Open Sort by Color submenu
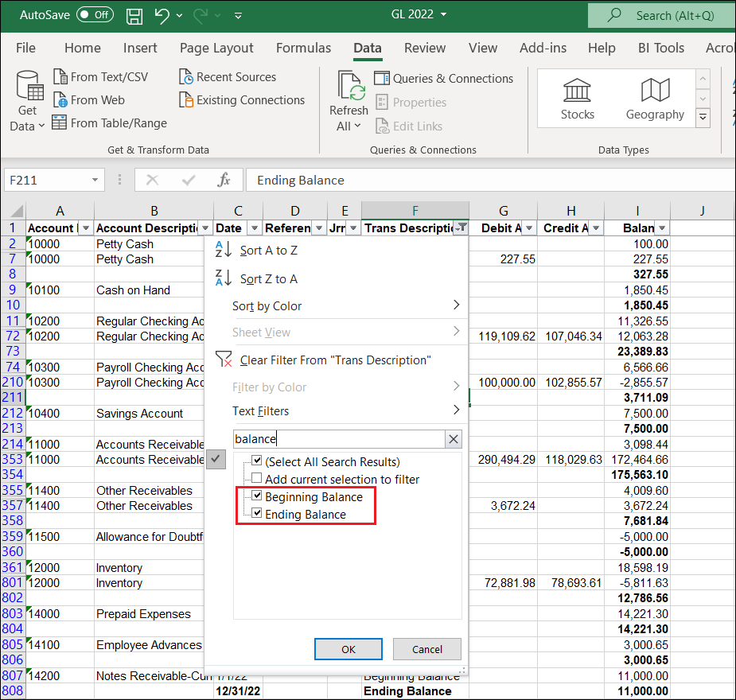This screenshot has width=736, height=700. (x=336, y=306)
